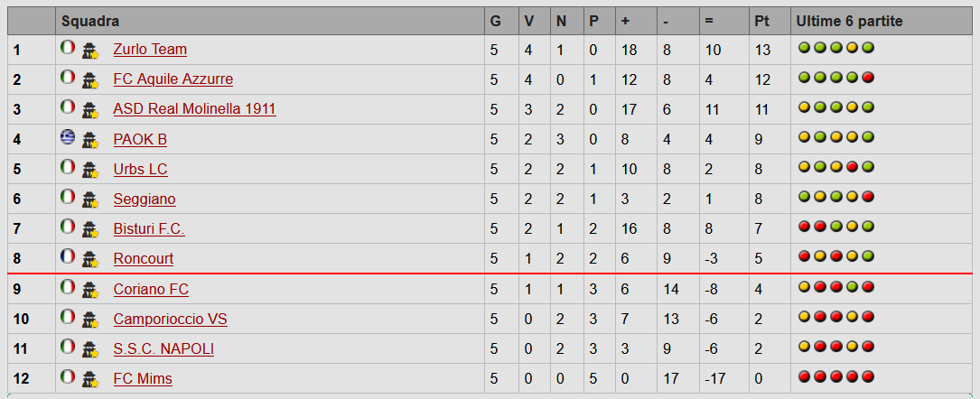The width and height of the screenshot is (980, 399).
Task: Click the first red result dot for Bisturi F.C.
Action: click(804, 227)
